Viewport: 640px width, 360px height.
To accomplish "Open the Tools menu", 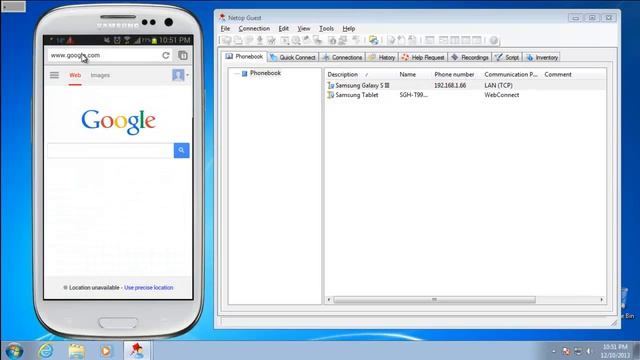I will (x=326, y=29).
